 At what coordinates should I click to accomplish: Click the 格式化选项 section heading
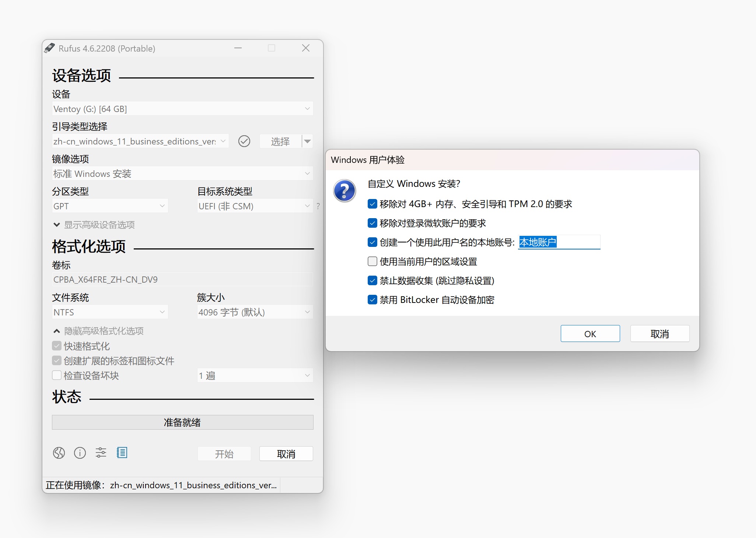89,247
